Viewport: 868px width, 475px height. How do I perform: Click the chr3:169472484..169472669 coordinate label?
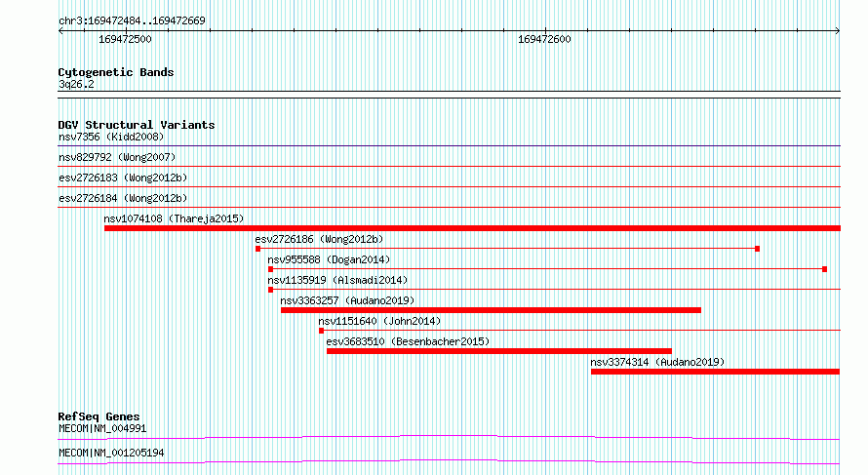click(x=132, y=21)
